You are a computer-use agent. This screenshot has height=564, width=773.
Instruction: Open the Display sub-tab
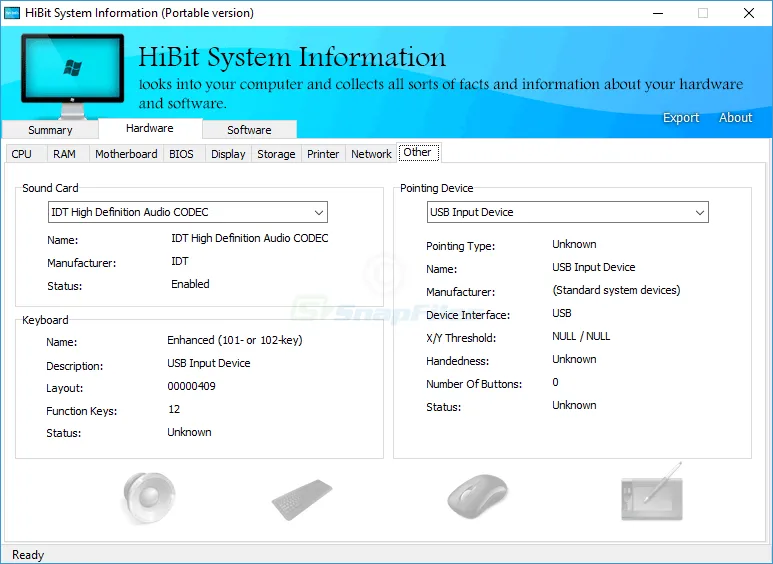click(x=228, y=154)
